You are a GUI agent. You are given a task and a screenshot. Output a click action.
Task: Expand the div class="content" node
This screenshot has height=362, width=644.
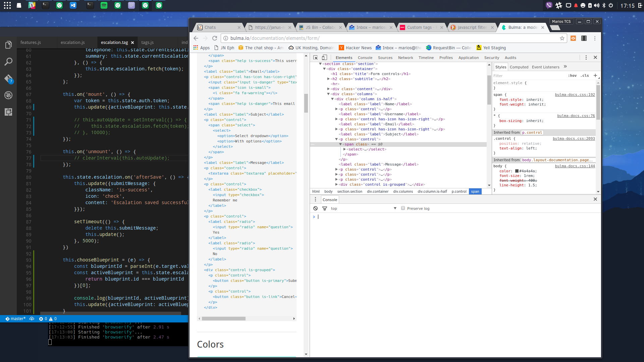pos(328,89)
